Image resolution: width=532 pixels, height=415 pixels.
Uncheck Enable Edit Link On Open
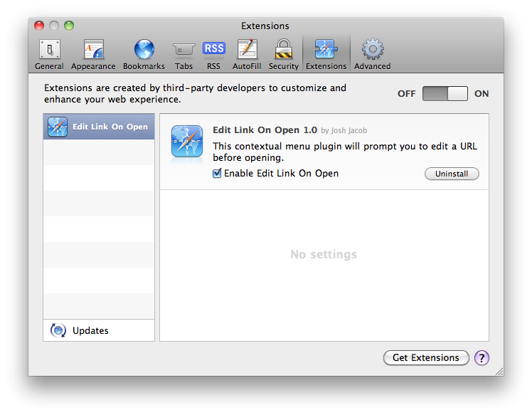(x=217, y=173)
